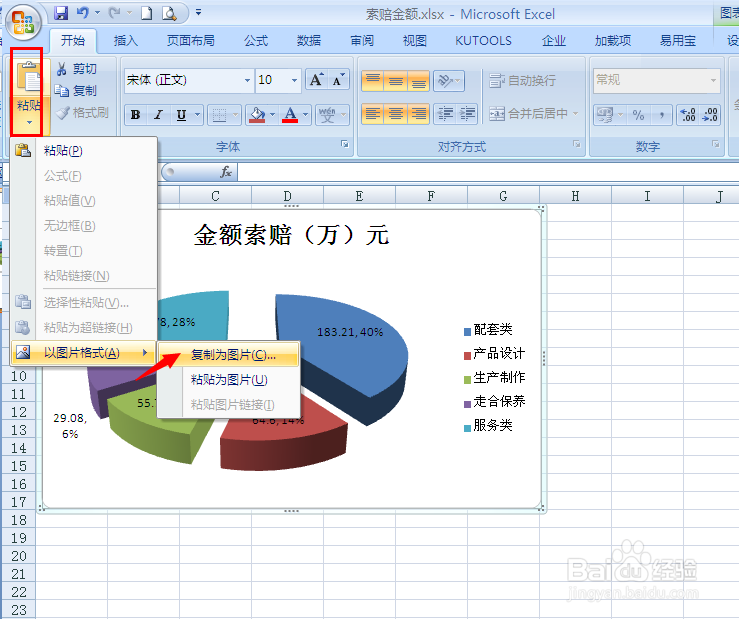Open the 以图片格式(A) submenu entry

coord(83,353)
